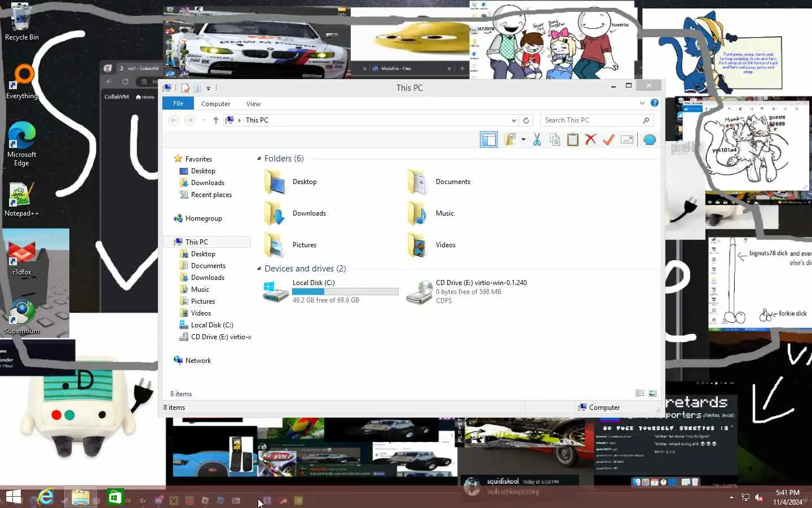Click the Recycle Bin desktop icon
The image size is (812, 508).
point(21,23)
